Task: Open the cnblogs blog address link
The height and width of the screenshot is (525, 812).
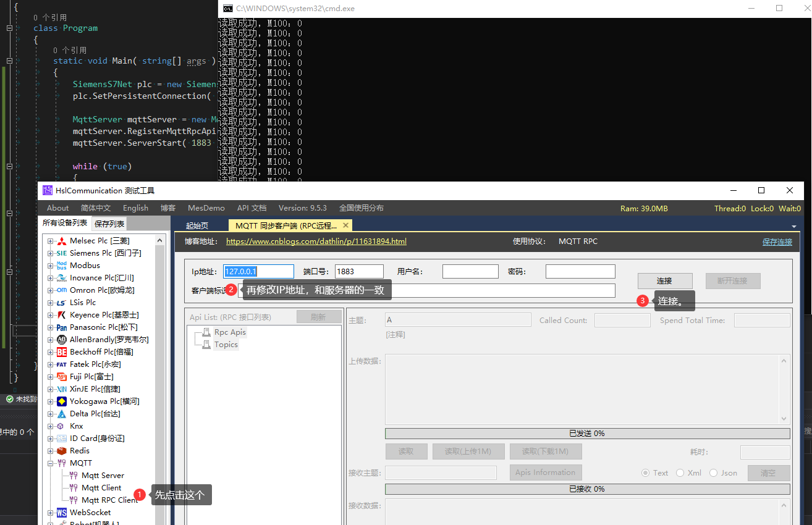Action: point(316,241)
